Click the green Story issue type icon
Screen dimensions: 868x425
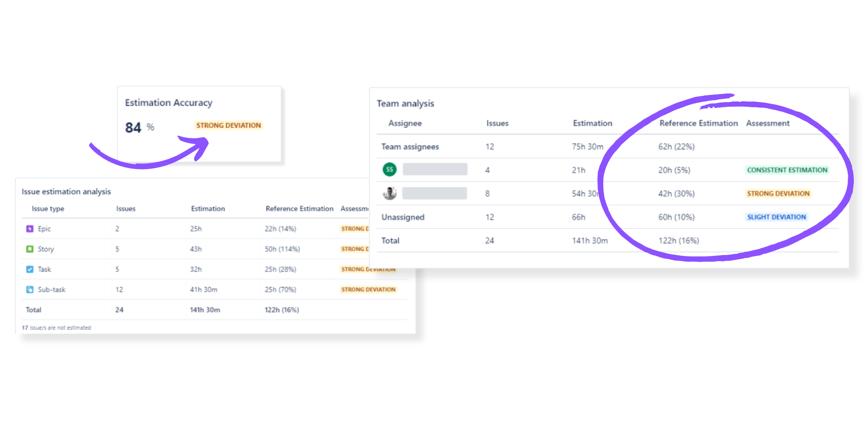[x=30, y=249]
